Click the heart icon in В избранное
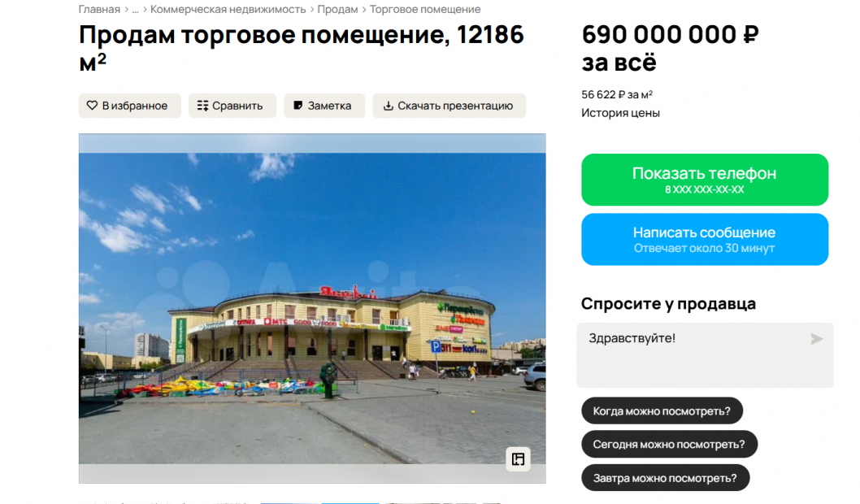This screenshot has width=860, height=504. 92,106
